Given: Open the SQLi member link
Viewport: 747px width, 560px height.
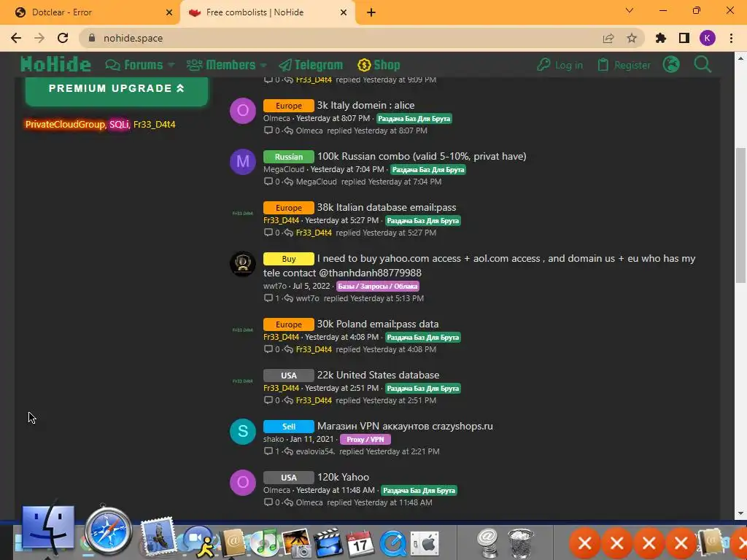Looking at the screenshot, I should [x=119, y=124].
